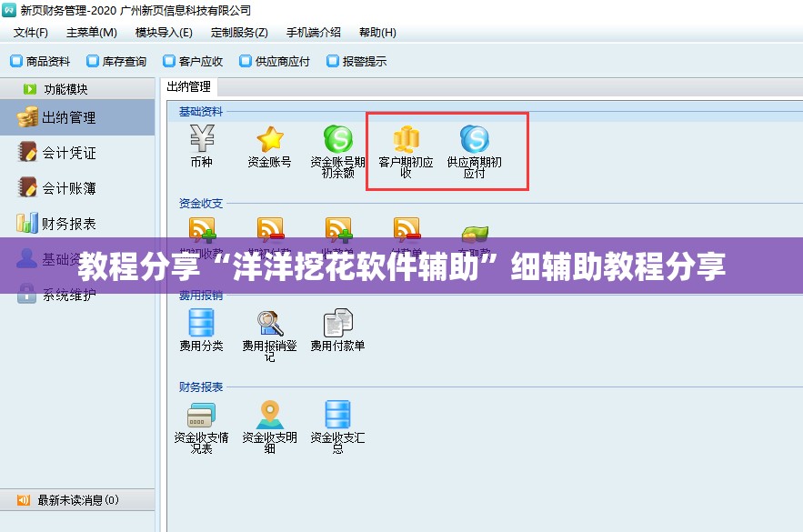Open the 主菜单(M) menu
Viewport: 803px width, 532px height.
point(92,33)
